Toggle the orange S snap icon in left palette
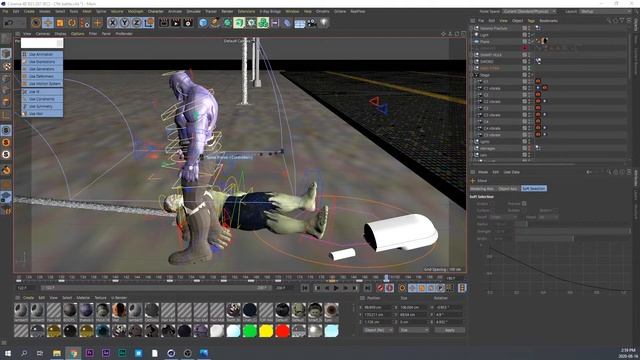The width and height of the screenshot is (640, 360). click(6, 142)
